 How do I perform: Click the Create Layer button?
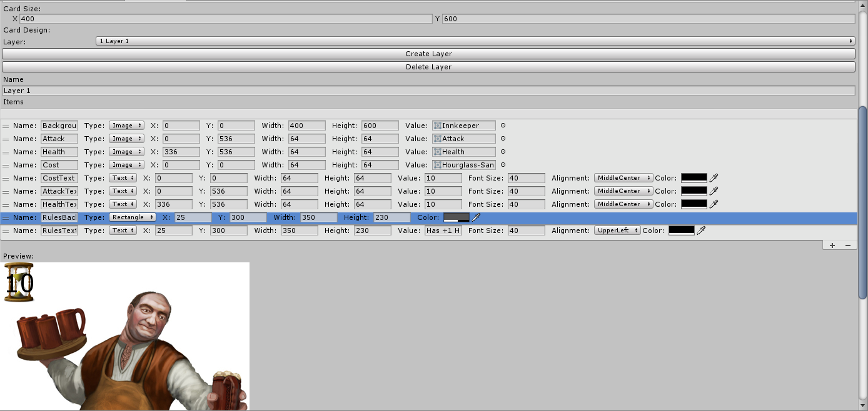[428, 54]
